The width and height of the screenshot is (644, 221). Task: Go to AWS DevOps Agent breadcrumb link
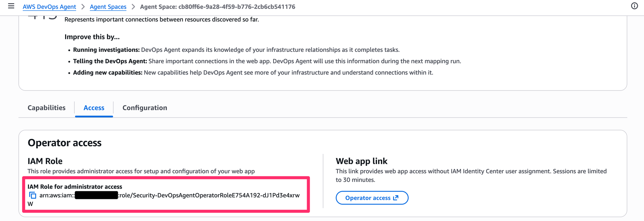[49, 7]
